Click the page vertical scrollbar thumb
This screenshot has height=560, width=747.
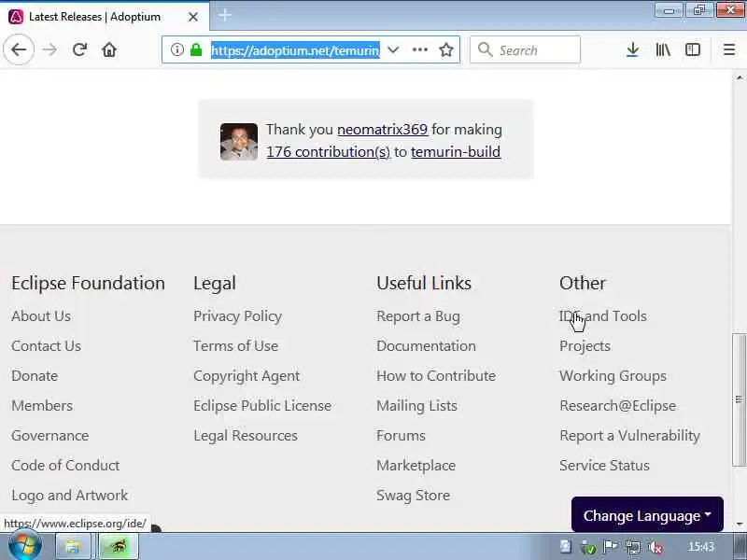click(x=739, y=400)
